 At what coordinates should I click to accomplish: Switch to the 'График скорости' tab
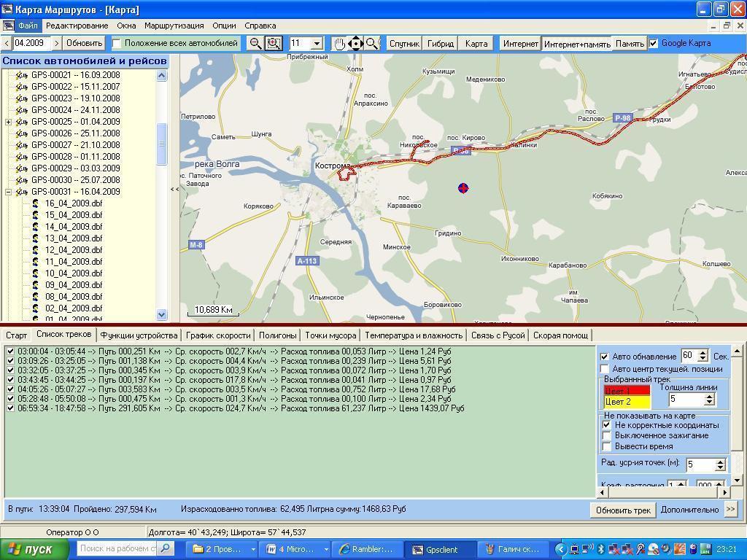pyautogui.click(x=218, y=335)
